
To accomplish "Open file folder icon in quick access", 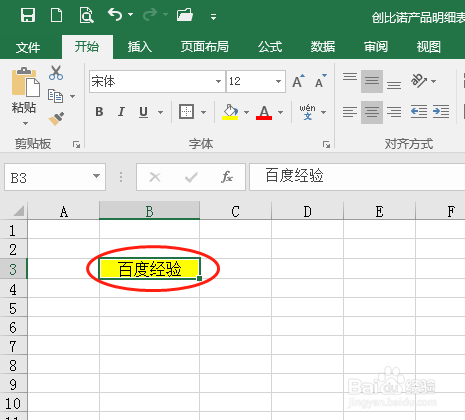I will [185, 15].
